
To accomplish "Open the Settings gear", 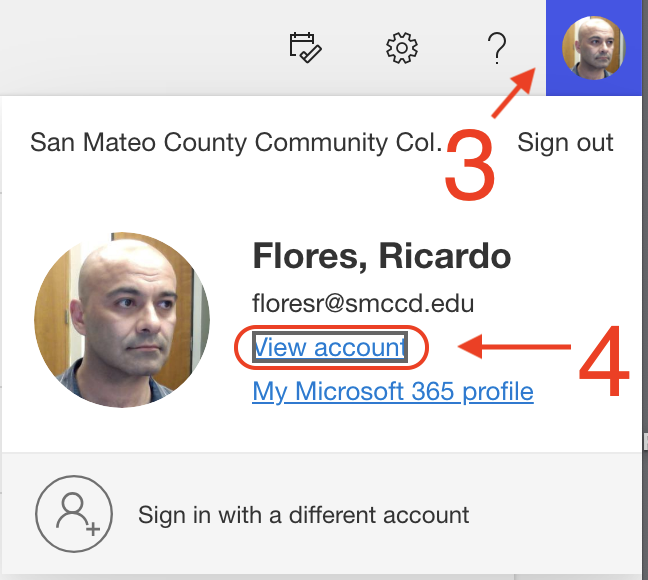I will coord(402,47).
